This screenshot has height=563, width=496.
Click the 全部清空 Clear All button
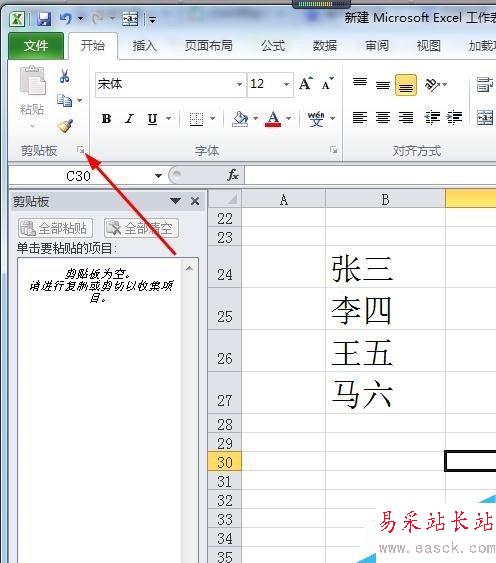142,228
